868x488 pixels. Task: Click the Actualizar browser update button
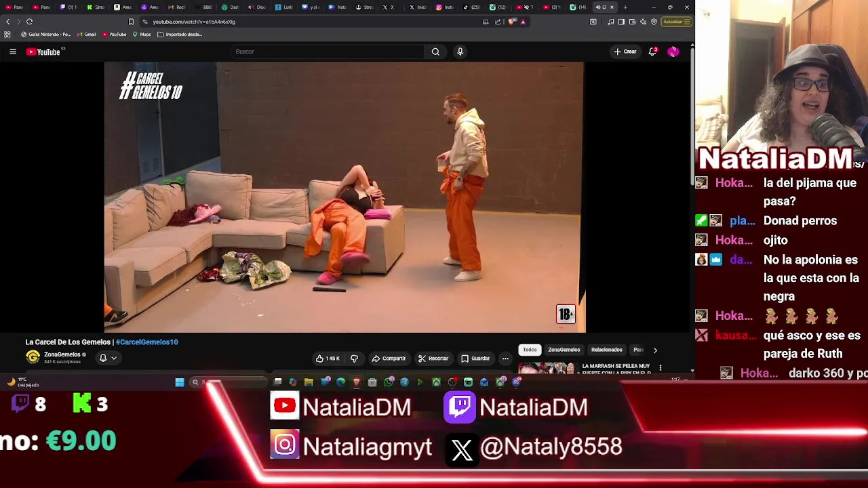677,22
